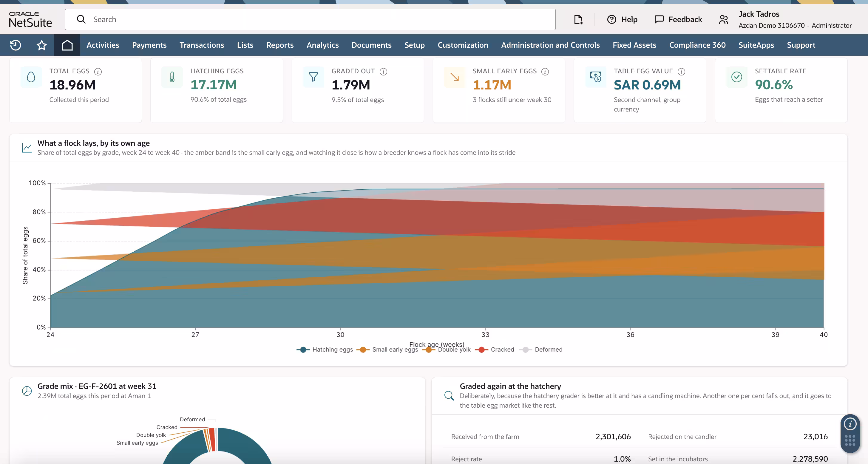The image size is (868, 464).
Task: Click the search magnifier icon
Action: click(x=81, y=19)
